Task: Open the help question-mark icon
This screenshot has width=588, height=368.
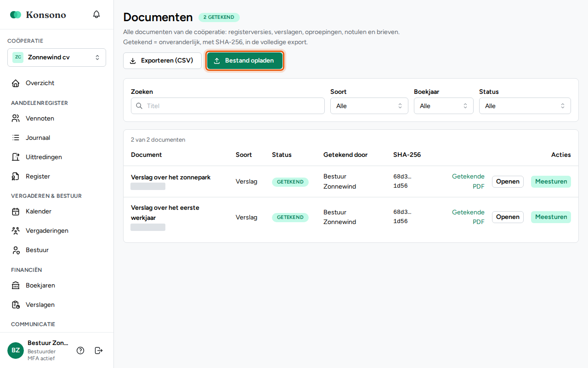Action: (80, 351)
